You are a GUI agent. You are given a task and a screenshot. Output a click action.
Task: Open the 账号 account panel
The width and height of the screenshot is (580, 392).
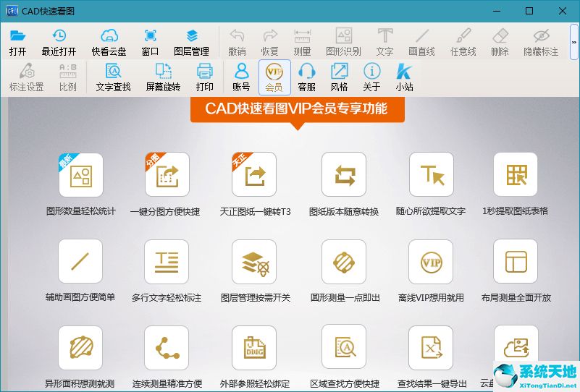(x=242, y=77)
